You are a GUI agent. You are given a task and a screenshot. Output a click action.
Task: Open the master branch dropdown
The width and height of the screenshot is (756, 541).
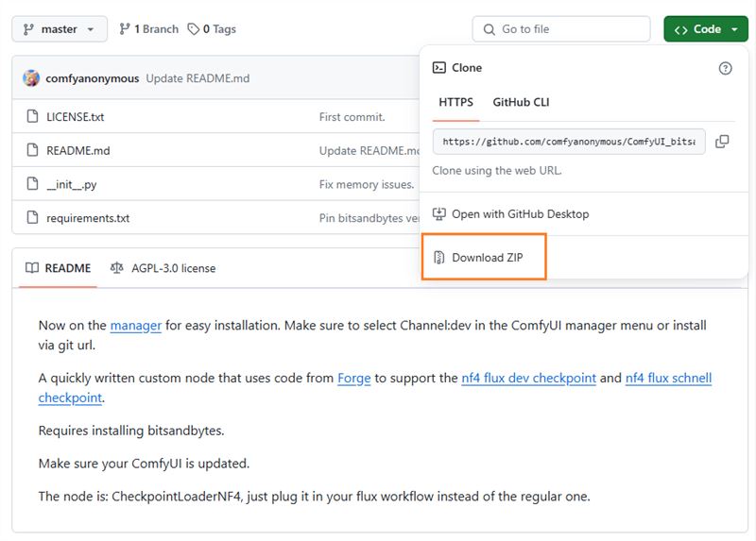60,29
